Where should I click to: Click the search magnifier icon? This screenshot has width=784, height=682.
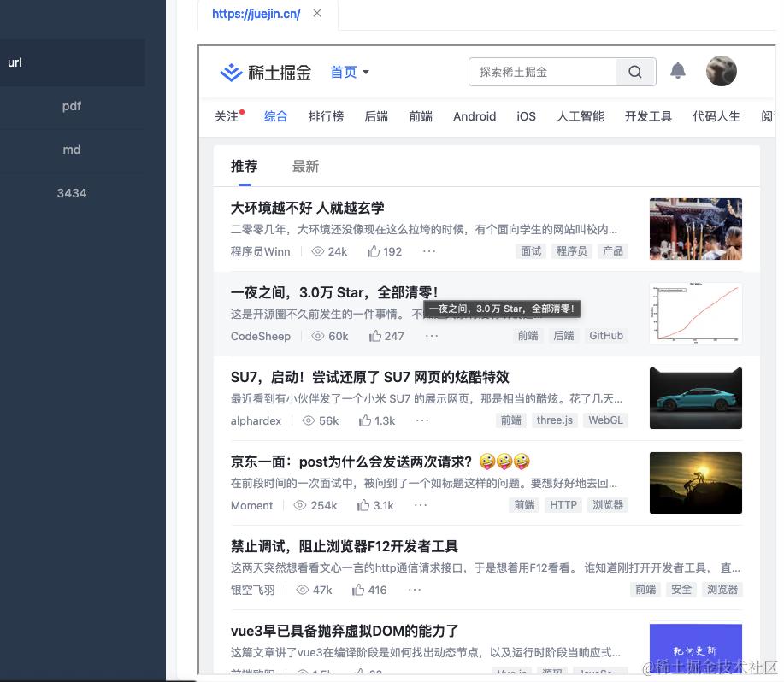click(x=635, y=72)
